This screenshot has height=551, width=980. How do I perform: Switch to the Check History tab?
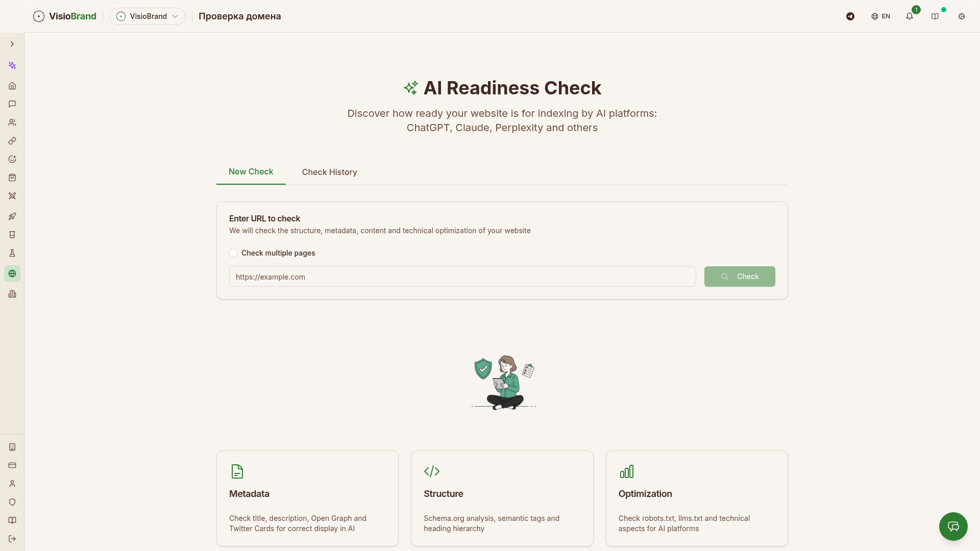click(329, 172)
